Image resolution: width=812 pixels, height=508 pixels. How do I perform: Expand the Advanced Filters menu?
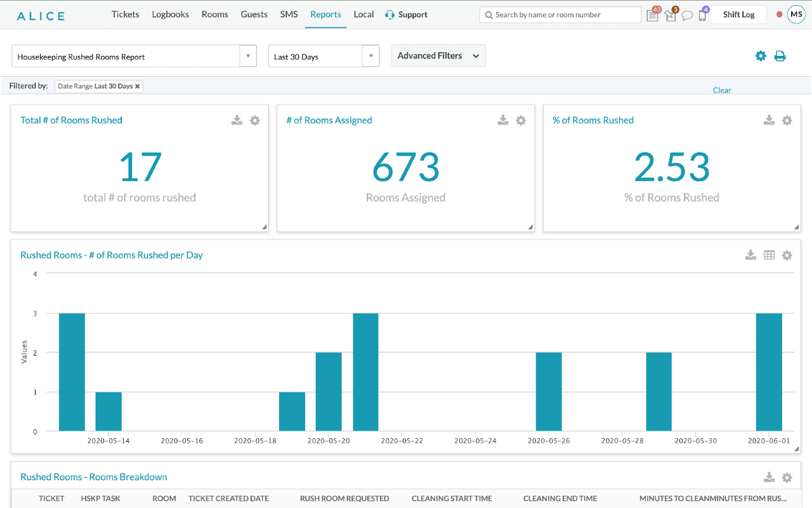438,56
